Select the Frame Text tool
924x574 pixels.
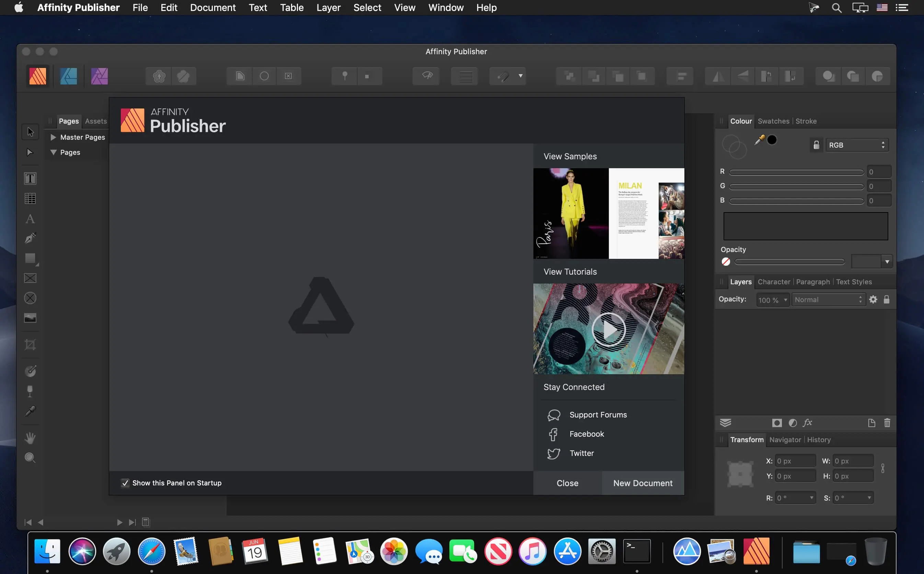(30, 179)
